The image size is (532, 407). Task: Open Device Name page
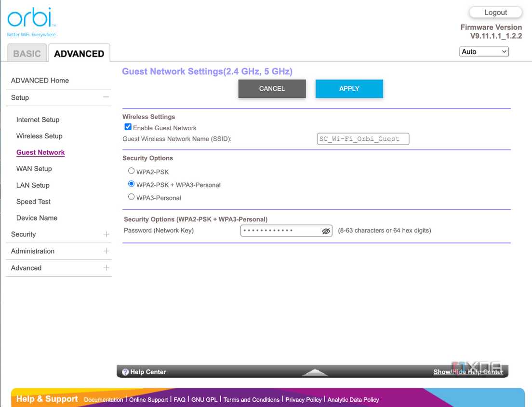tap(37, 218)
